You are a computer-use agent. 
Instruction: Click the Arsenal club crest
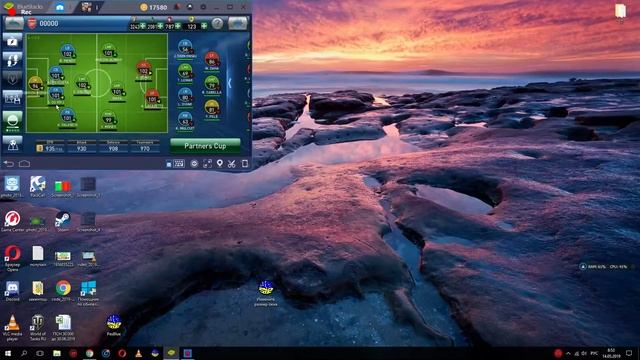click(x=32, y=24)
